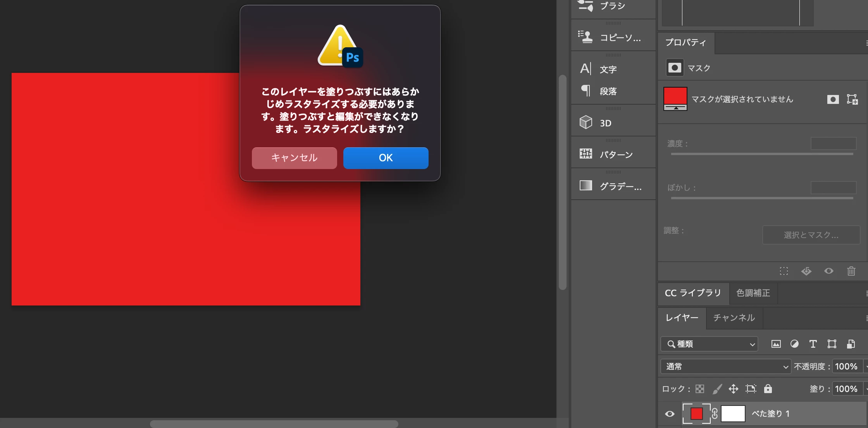Click the red fill color swatch thumbnail
868x428 pixels.
pyautogui.click(x=696, y=414)
